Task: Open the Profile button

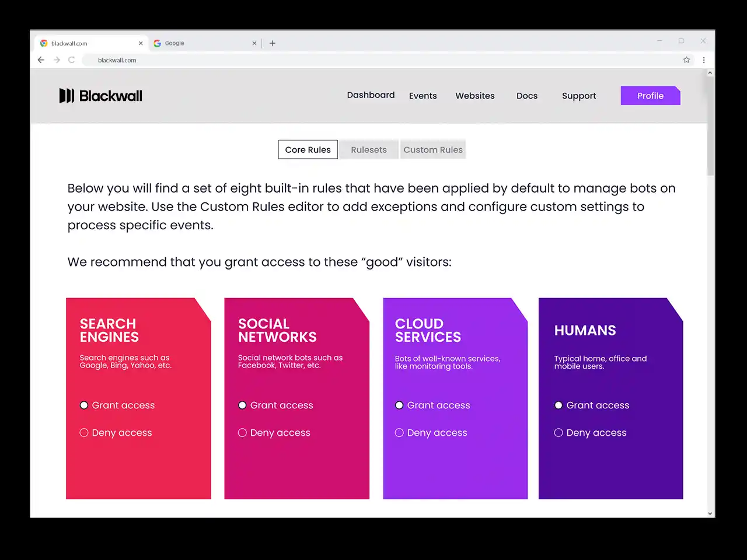Action: click(x=650, y=96)
